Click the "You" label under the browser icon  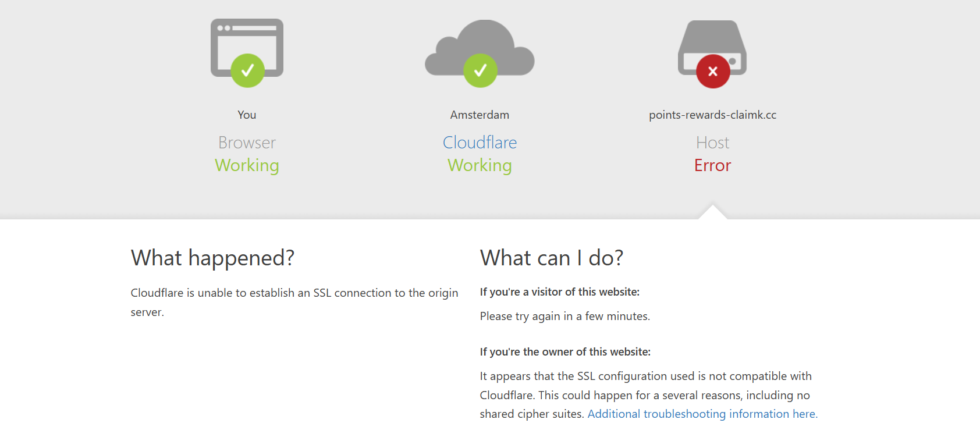coord(247,115)
